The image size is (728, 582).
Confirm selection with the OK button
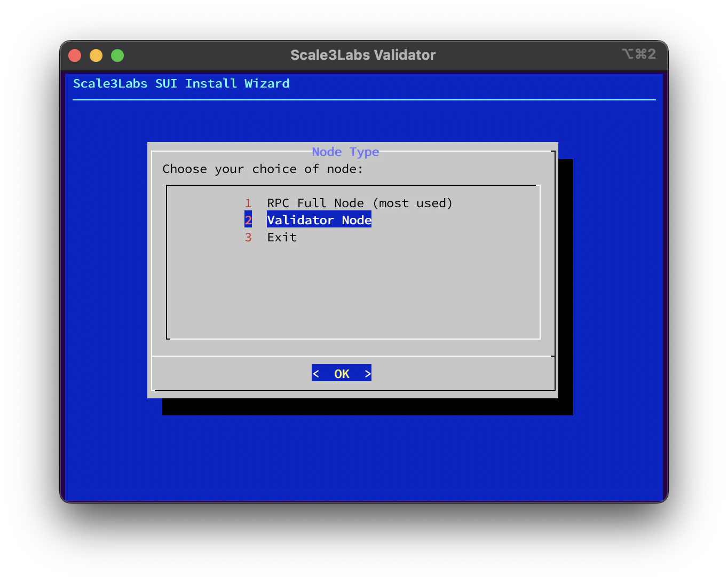tap(342, 373)
